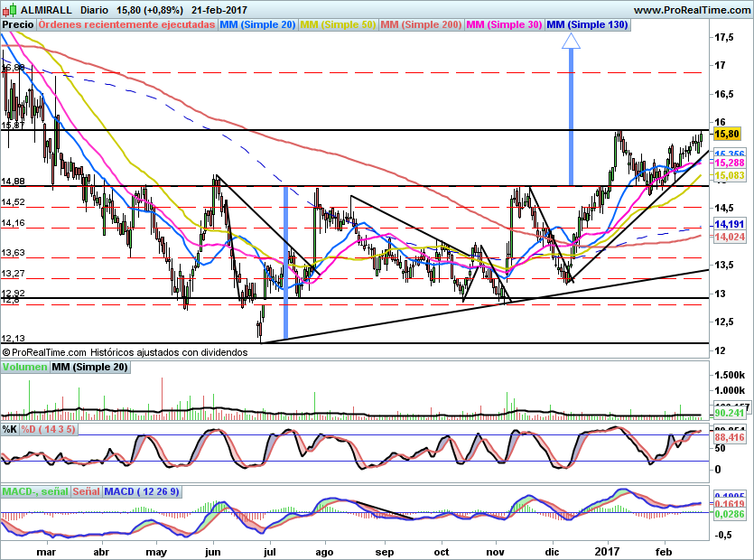Click the yellow 15,80 current price tag
Viewport: 754px width, 560px height.
tap(727, 135)
